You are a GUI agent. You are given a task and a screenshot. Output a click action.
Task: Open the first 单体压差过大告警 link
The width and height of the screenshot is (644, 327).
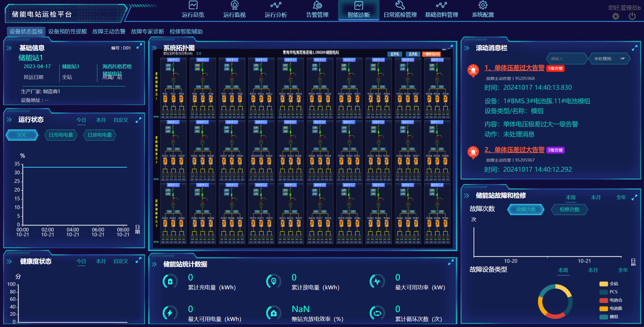point(514,68)
